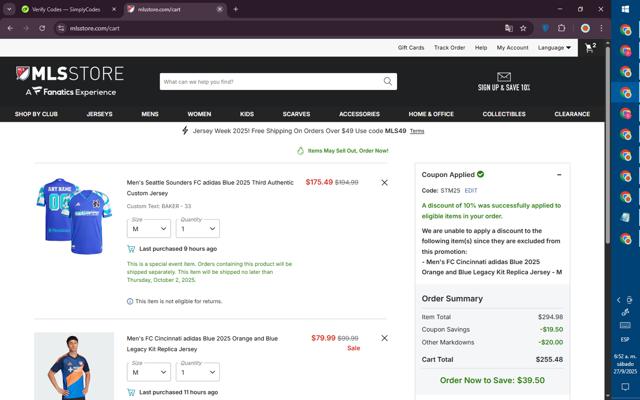This screenshot has height=400, width=640.
Task: Open the Quantity dropdown for FC Cincinnati jersey
Action: (197, 372)
